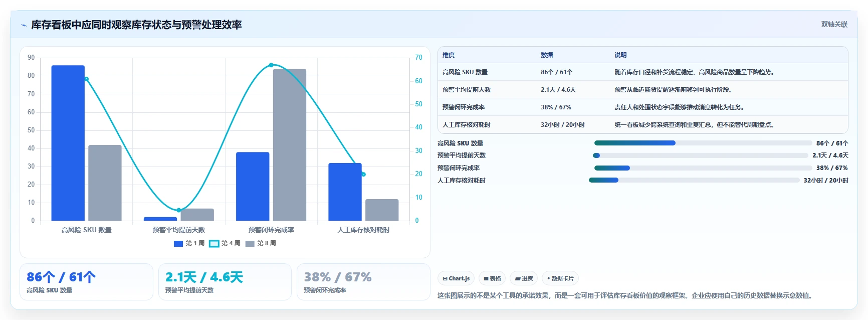Click the description starting 责任人和处理状态字段
The height and width of the screenshot is (320, 868).
pyautogui.click(x=681, y=107)
